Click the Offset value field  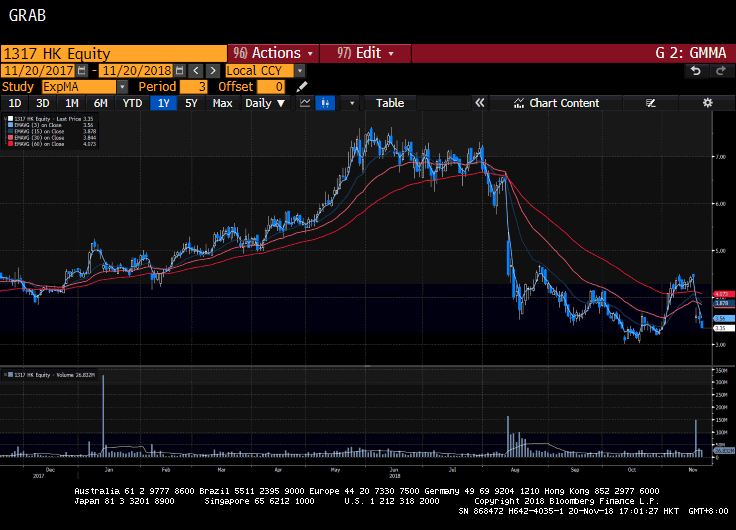tap(271, 87)
